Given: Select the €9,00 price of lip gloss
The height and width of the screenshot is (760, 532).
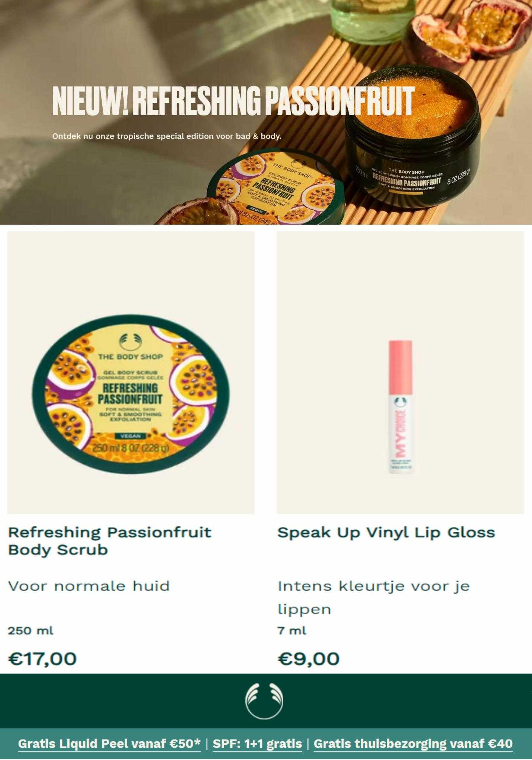Looking at the screenshot, I should pyautogui.click(x=309, y=659).
